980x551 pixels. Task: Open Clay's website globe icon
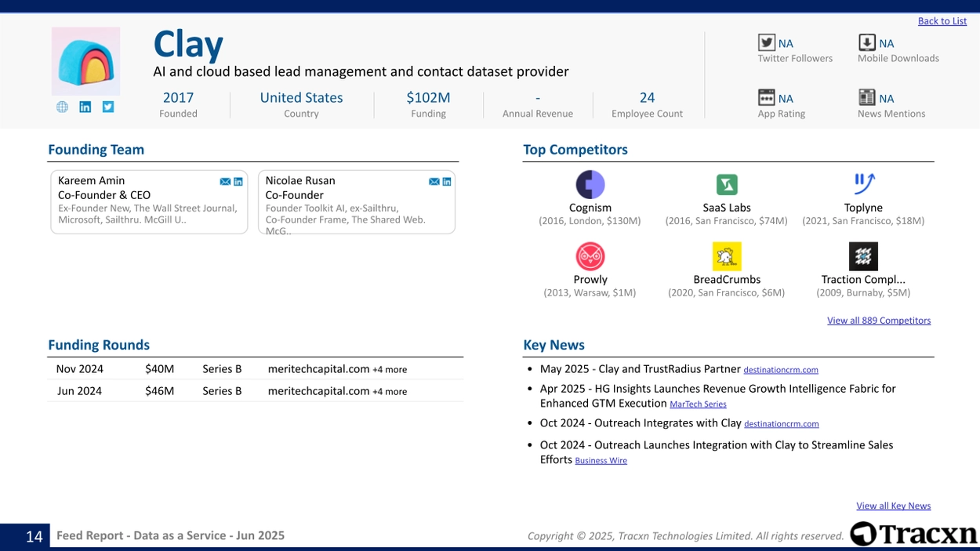(x=62, y=107)
